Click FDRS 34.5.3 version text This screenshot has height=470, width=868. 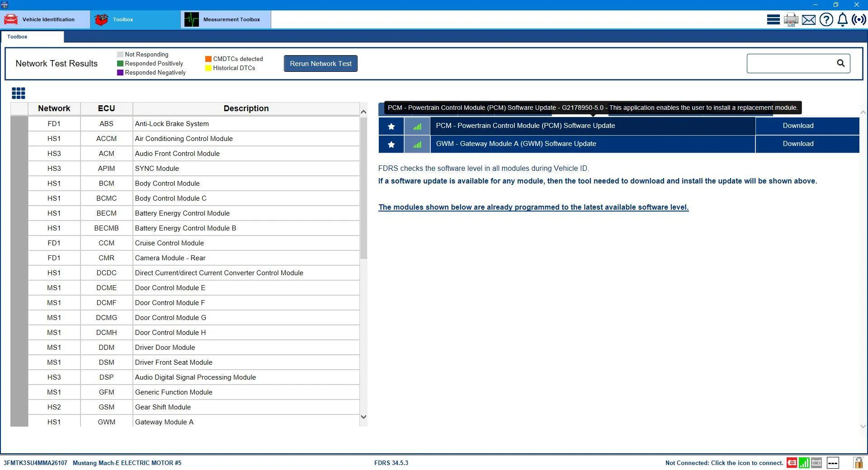(391, 463)
